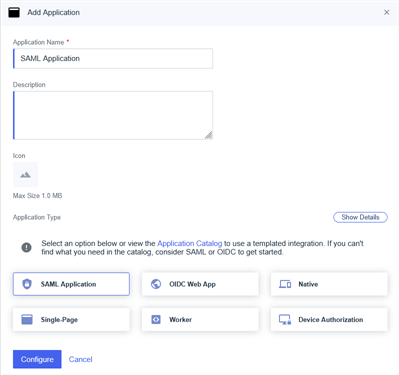Choose the OIDC Web App option
This screenshot has height=375, width=399.
pos(200,284)
